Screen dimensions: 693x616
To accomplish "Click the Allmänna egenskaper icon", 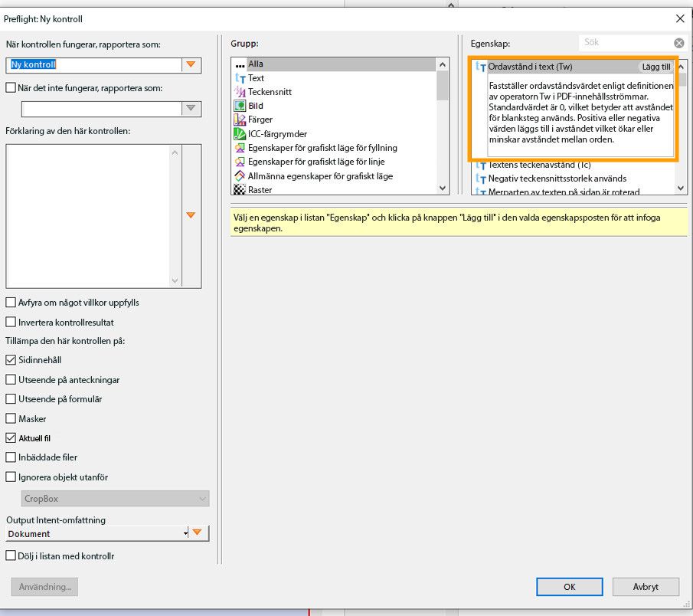I will tap(240, 176).
